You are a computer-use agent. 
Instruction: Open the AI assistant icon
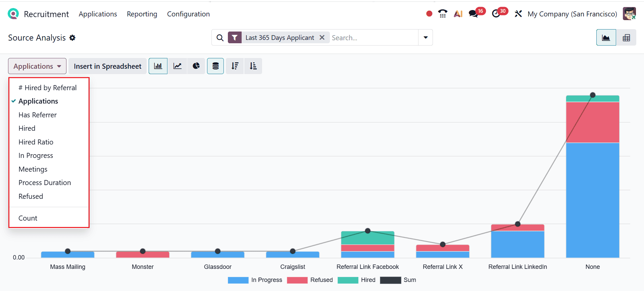tap(458, 14)
